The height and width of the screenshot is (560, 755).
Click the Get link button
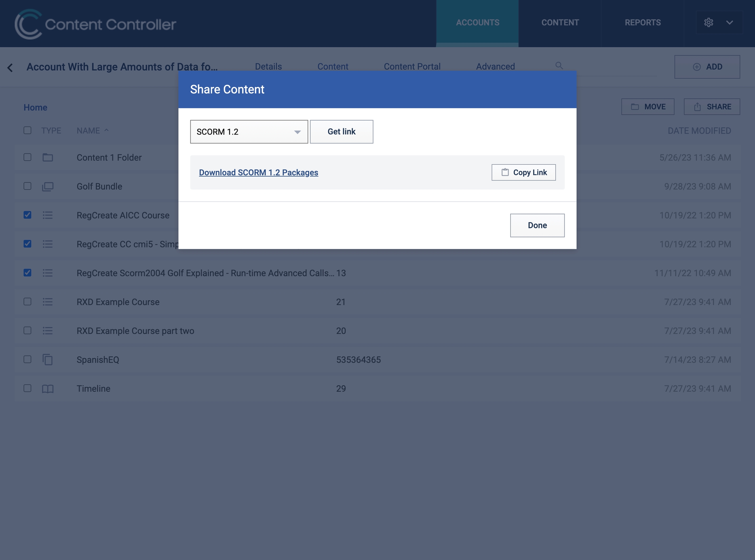click(x=341, y=132)
